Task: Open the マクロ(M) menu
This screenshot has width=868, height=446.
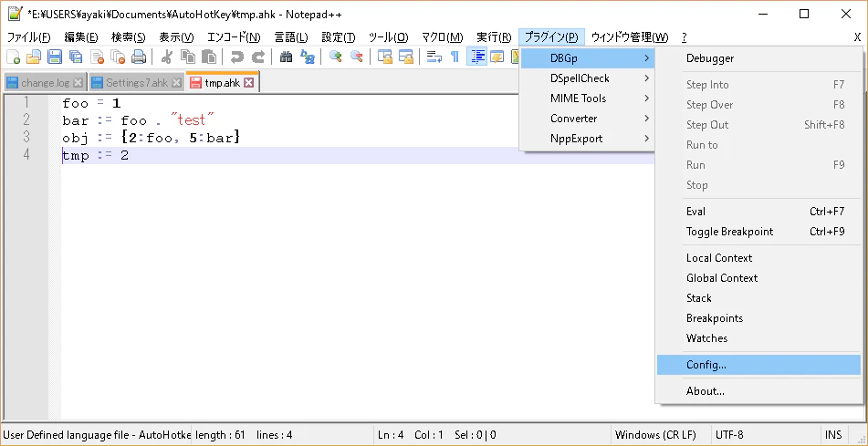Action: 443,37
